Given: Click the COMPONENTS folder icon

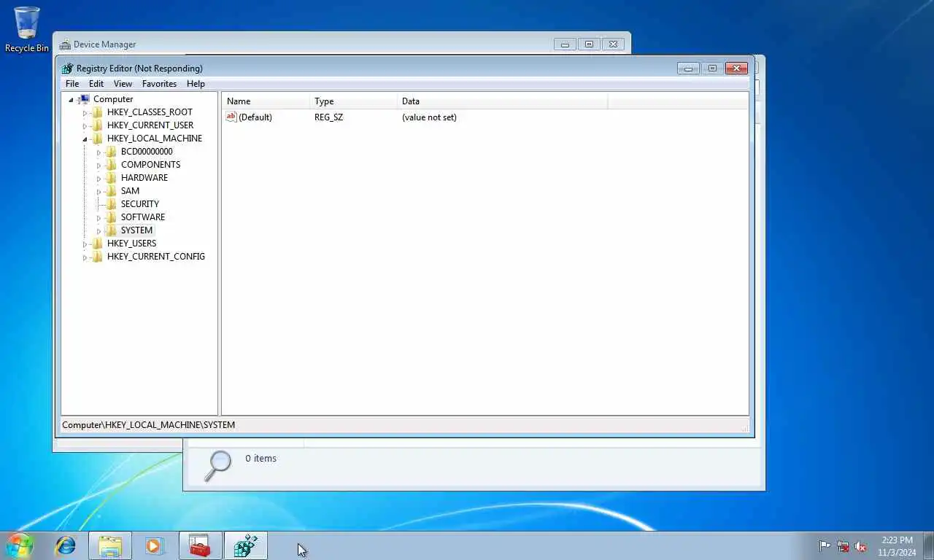Looking at the screenshot, I should click(x=112, y=165).
